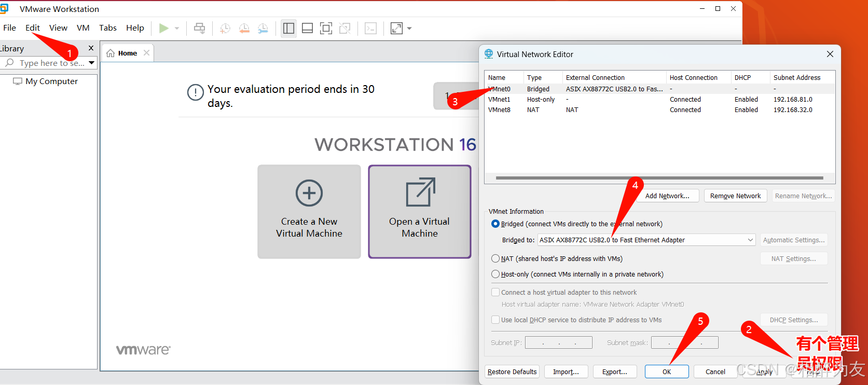The width and height of the screenshot is (868, 385).
Task: Check Use local DHCP service checkbox
Action: (x=495, y=320)
